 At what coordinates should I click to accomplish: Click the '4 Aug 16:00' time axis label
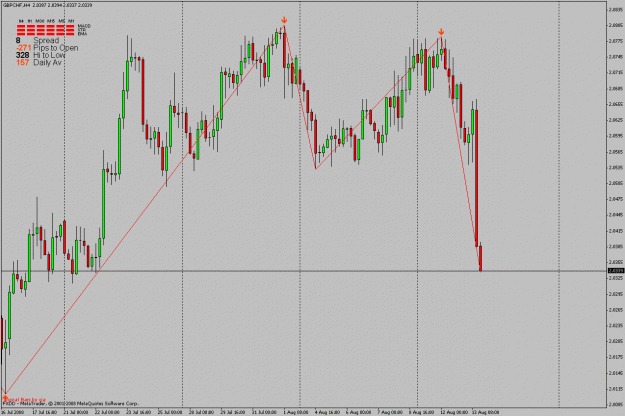pos(327,412)
